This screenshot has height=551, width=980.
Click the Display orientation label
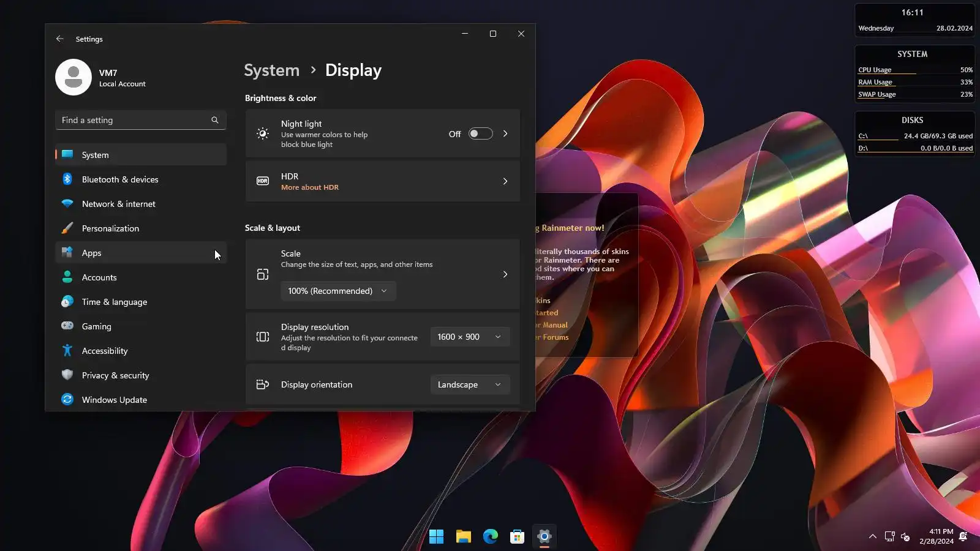tap(317, 384)
